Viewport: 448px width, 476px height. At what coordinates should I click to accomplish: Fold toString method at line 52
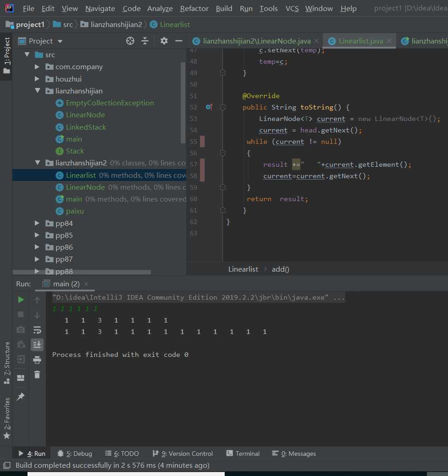coord(223,107)
